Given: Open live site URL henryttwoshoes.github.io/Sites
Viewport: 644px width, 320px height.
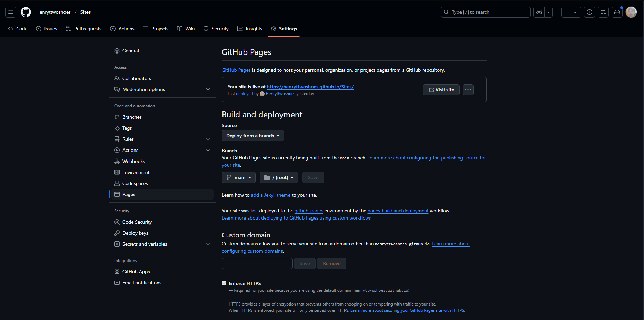Looking at the screenshot, I should (x=310, y=87).
